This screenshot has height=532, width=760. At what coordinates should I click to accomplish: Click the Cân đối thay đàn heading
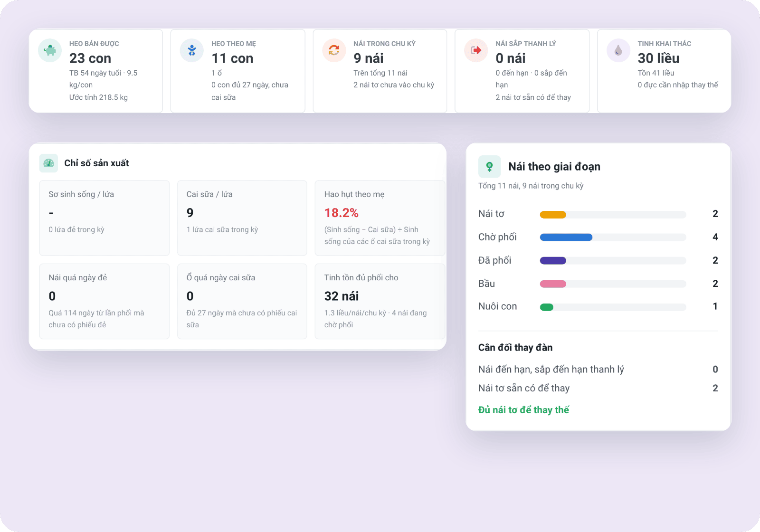pos(515,348)
